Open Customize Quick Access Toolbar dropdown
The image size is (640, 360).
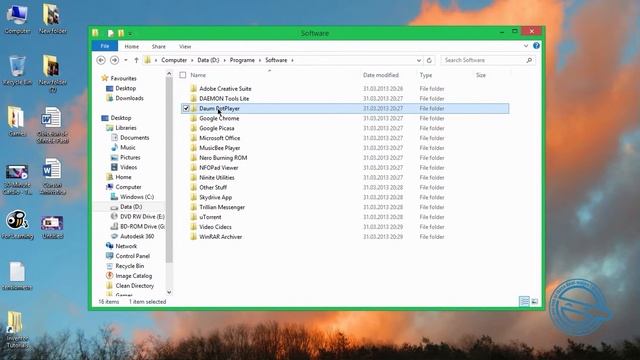[130, 33]
